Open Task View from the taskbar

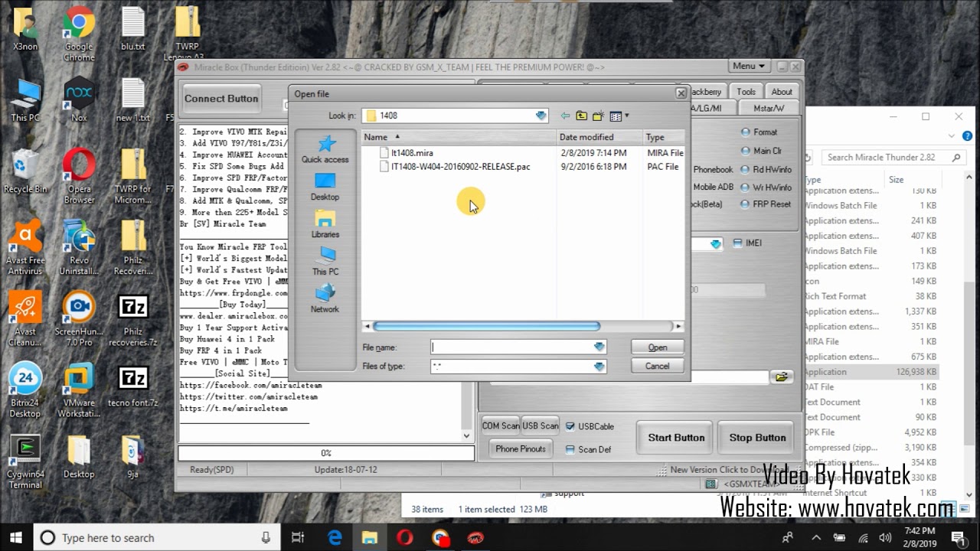point(298,537)
